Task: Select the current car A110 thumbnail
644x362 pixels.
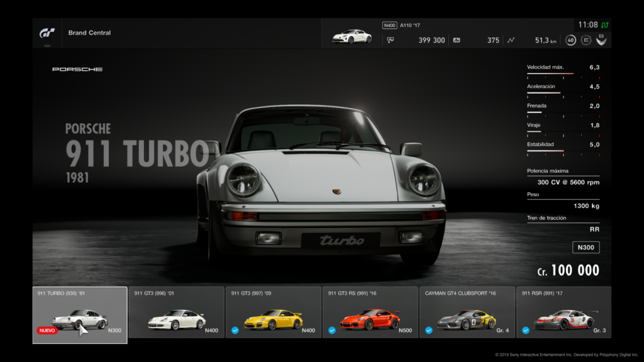Action: point(352,36)
